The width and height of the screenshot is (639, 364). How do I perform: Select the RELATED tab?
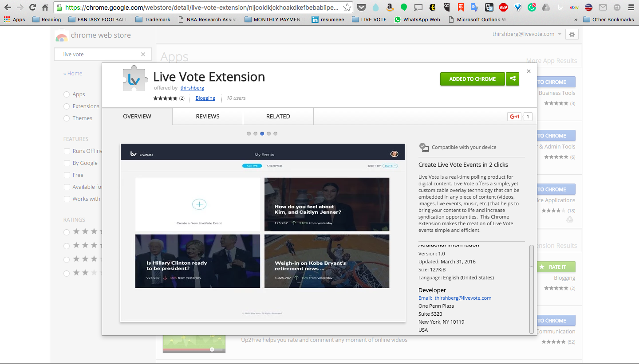[x=278, y=116]
